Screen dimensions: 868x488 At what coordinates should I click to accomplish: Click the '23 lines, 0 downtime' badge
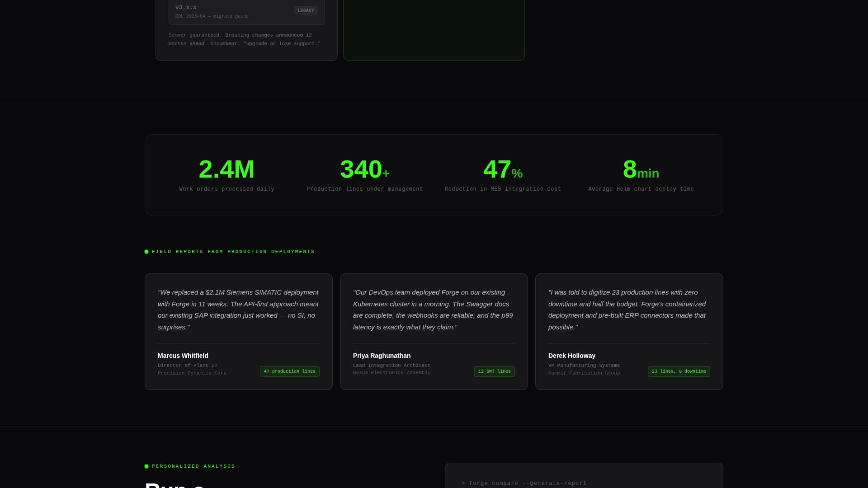click(x=679, y=371)
